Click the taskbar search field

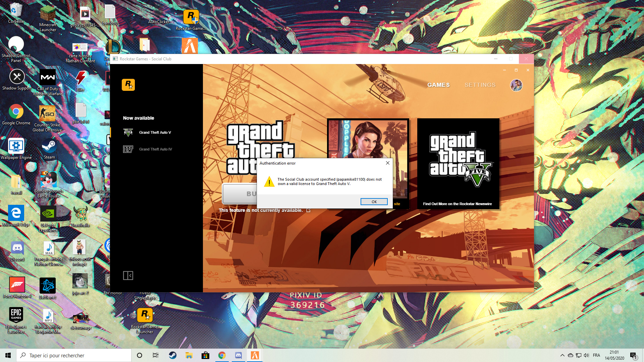click(x=74, y=355)
